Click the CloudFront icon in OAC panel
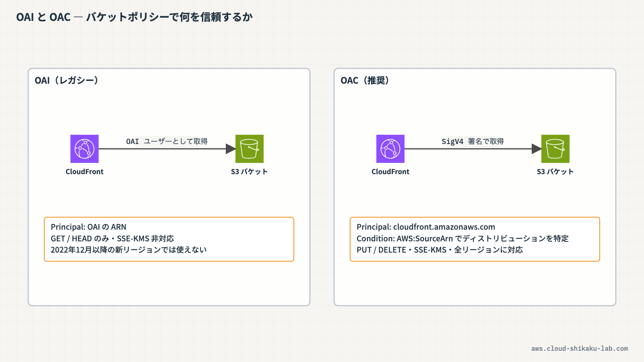The image size is (644, 362). (390, 149)
